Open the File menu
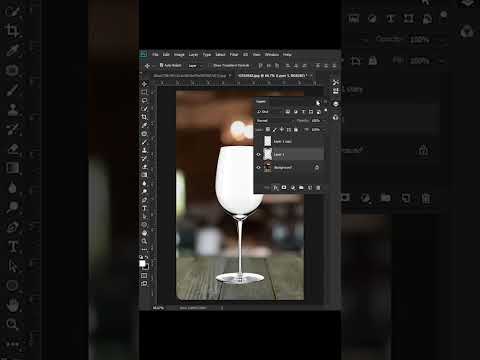Viewport: 480px width, 360px height. (x=155, y=54)
